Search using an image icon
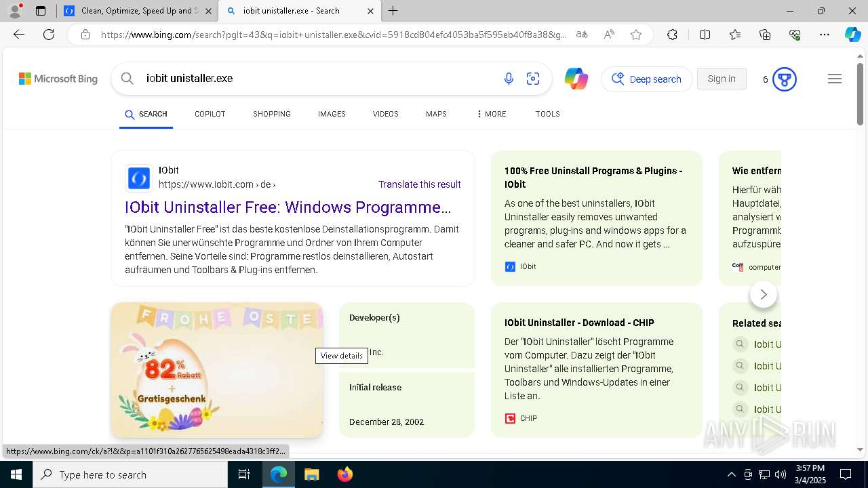Screen dimensions: 868x488 [x=533, y=79]
